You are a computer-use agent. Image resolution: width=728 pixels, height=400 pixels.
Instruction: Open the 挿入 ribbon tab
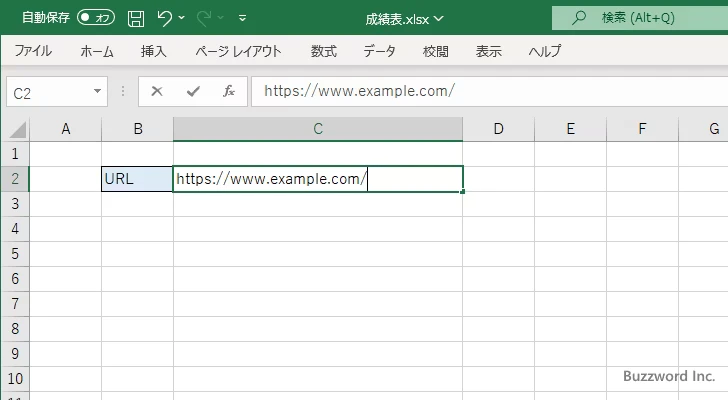click(154, 51)
